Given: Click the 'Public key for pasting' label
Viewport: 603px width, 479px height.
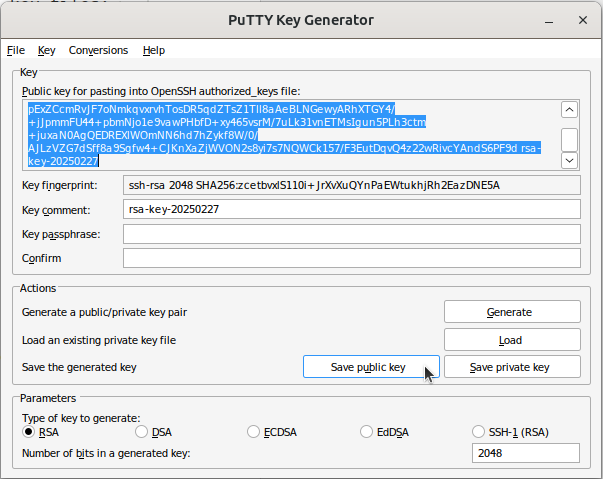Looking at the screenshot, I should coord(161,91).
